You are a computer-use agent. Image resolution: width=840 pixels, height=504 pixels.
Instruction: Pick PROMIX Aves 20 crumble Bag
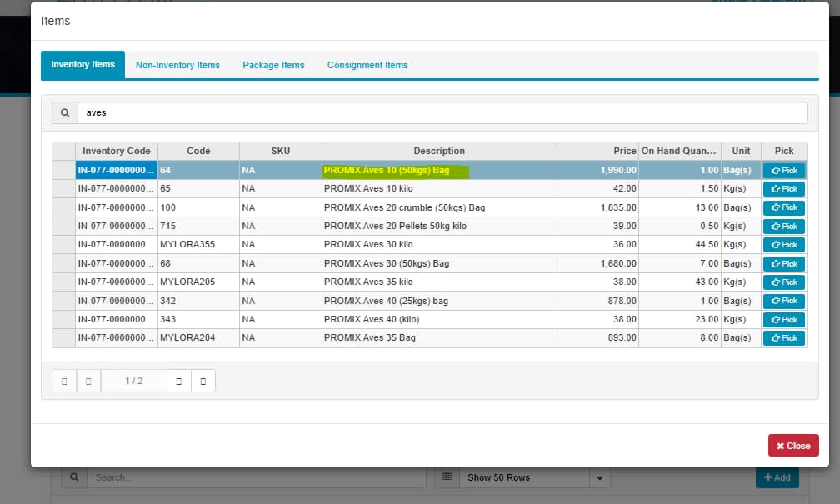coord(783,207)
